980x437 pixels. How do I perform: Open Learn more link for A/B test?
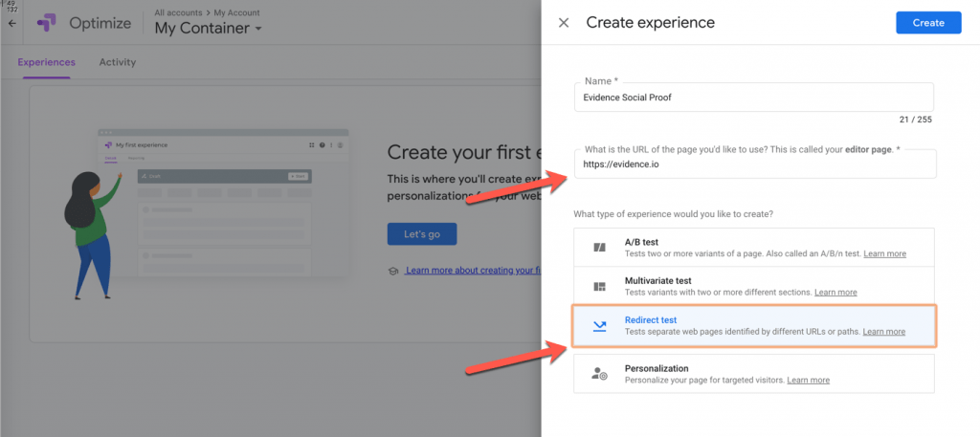pyautogui.click(x=885, y=254)
